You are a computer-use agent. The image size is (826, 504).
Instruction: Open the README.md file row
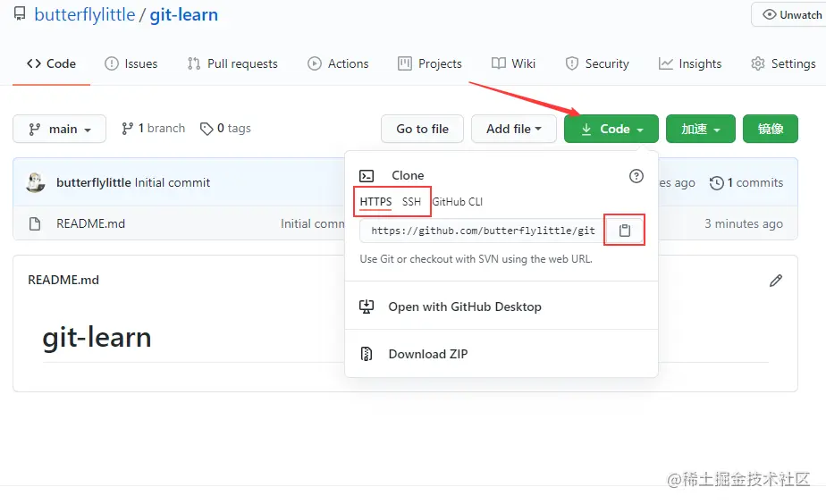[405, 223]
